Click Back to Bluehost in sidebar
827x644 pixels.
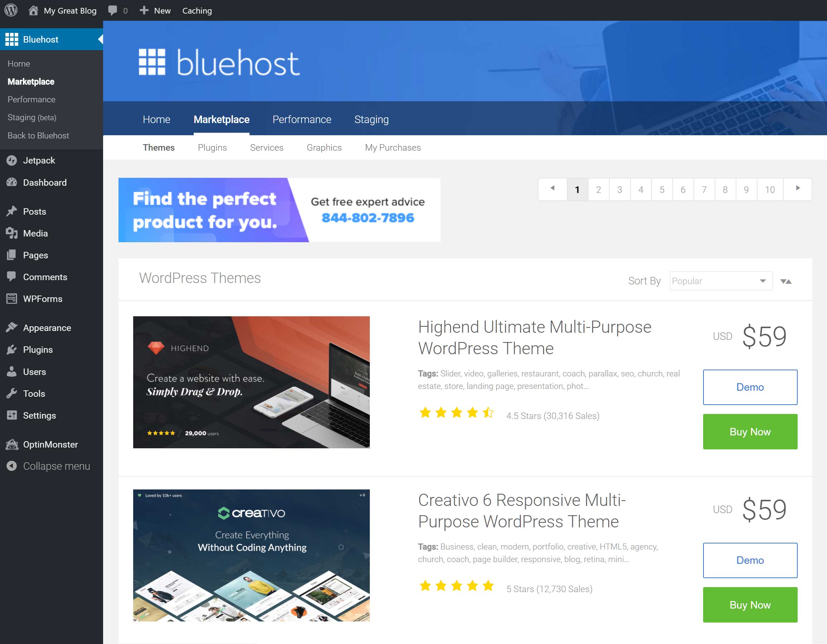pos(38,136)
